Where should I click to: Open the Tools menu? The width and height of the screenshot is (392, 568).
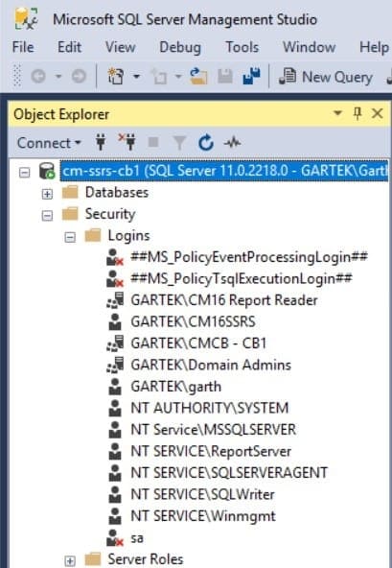click(242, 47)
